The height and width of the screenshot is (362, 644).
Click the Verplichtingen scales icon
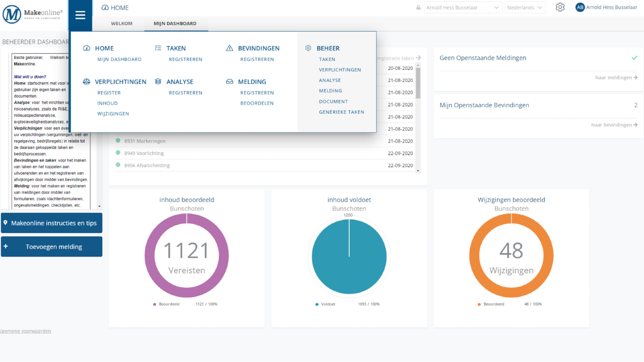coord(87,82)
